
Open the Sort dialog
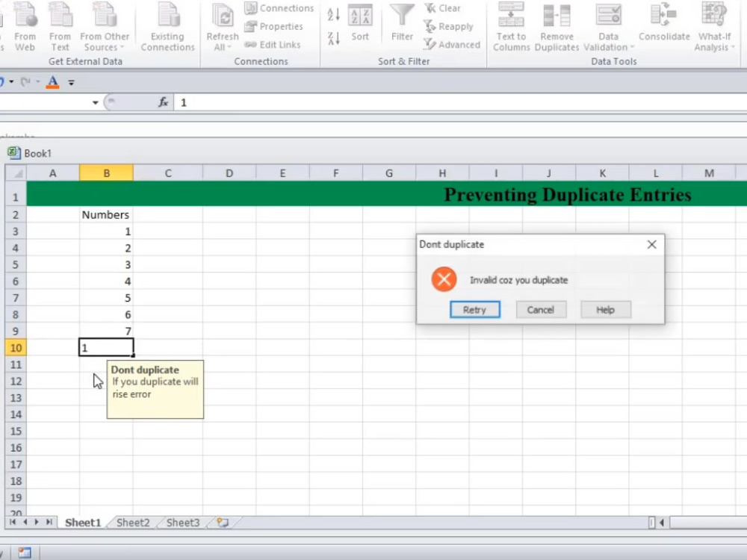360,23
